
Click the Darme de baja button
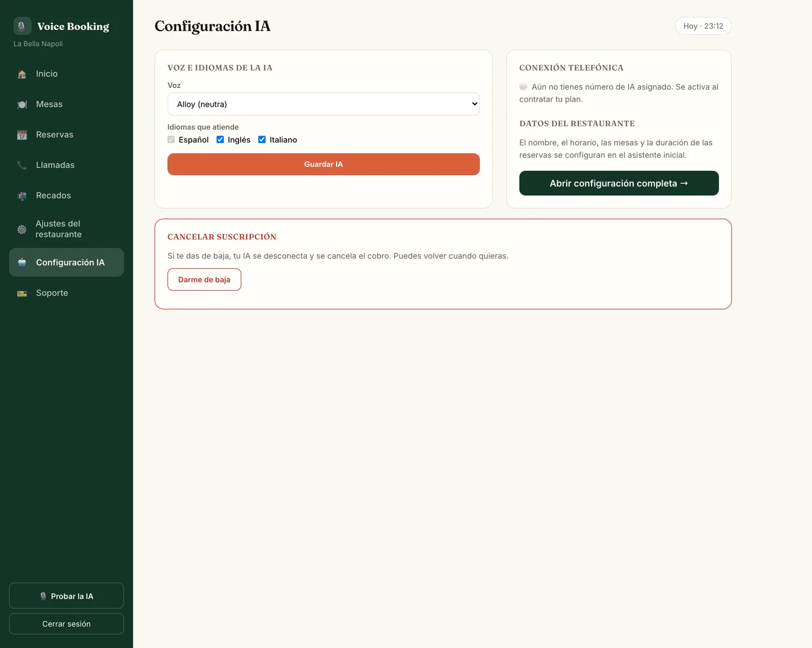[204, 279]
